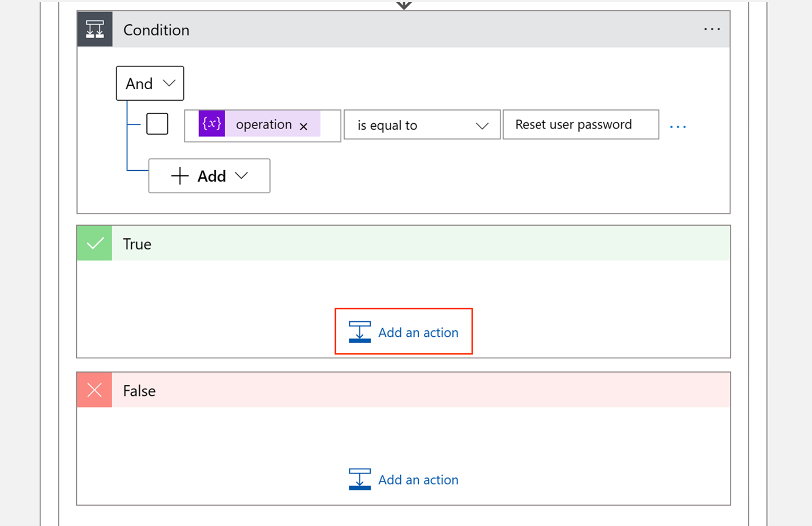812x526 pixels.
Task: Open the Condition card ellipsis menu
Action: tap(712, 29)
